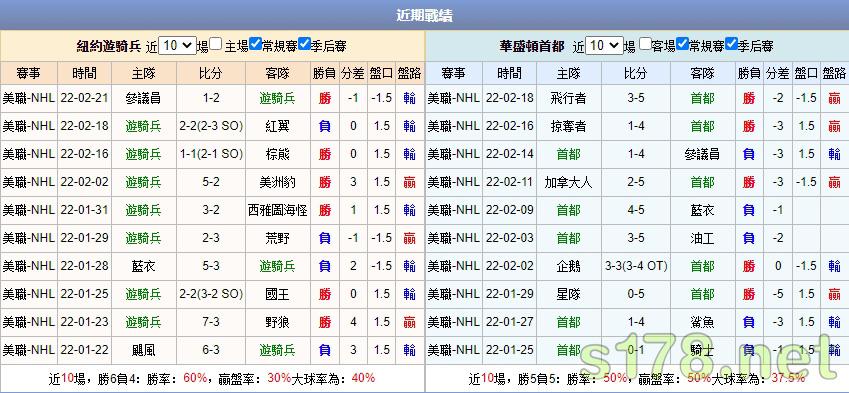Uncheck 常規賽 for 紐約遊騎兵

[x=256, y=44]
